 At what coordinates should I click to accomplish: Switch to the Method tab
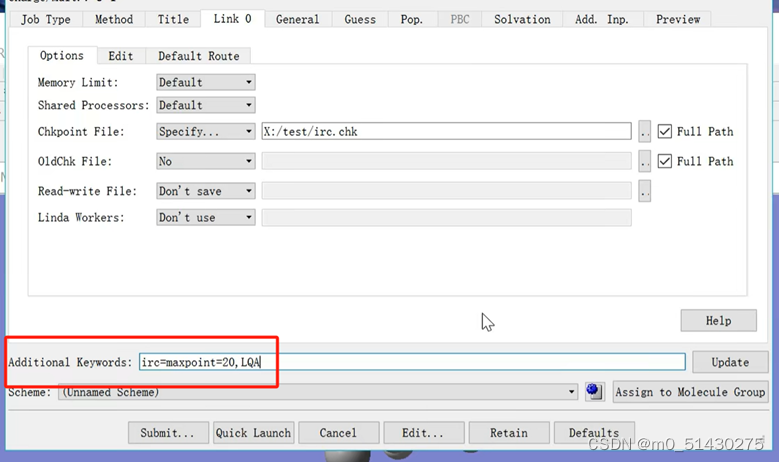pos(114,19)
